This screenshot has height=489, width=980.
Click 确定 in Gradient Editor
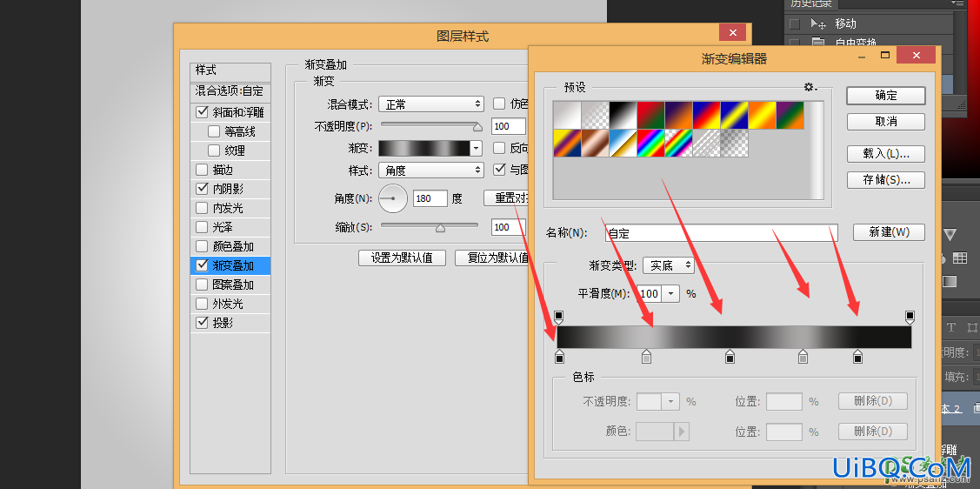pyautogui.click(x=885, y=96)
